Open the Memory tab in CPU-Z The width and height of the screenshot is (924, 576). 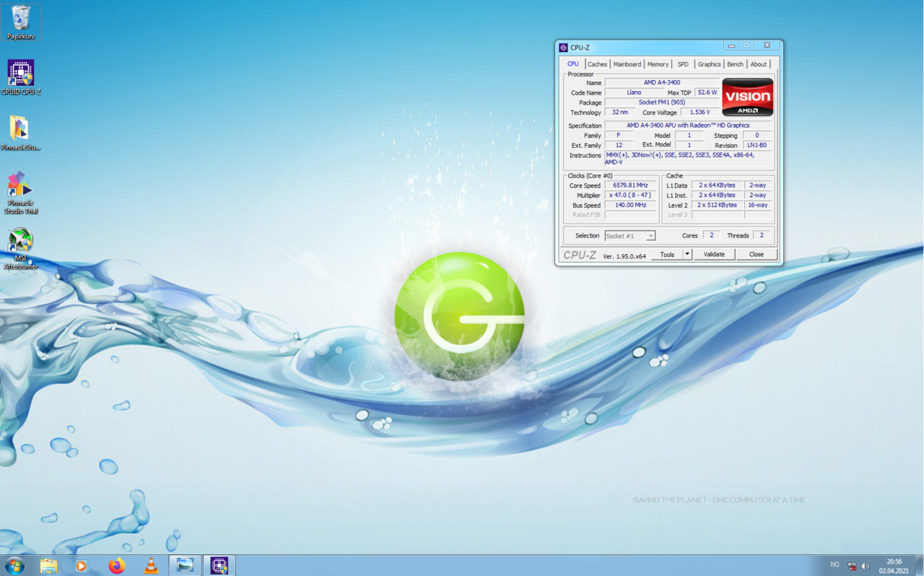tap(658, 64)
